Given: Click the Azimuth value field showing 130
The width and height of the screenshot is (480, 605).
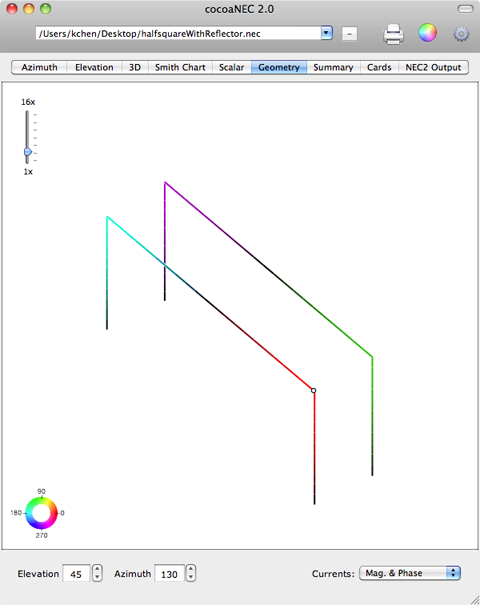Looking at the screenshot, I should [x=169, y=573].
